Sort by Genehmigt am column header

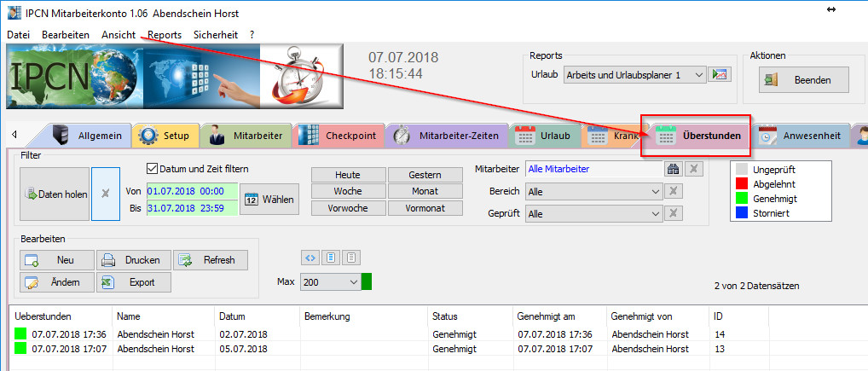tap(560, 316)
